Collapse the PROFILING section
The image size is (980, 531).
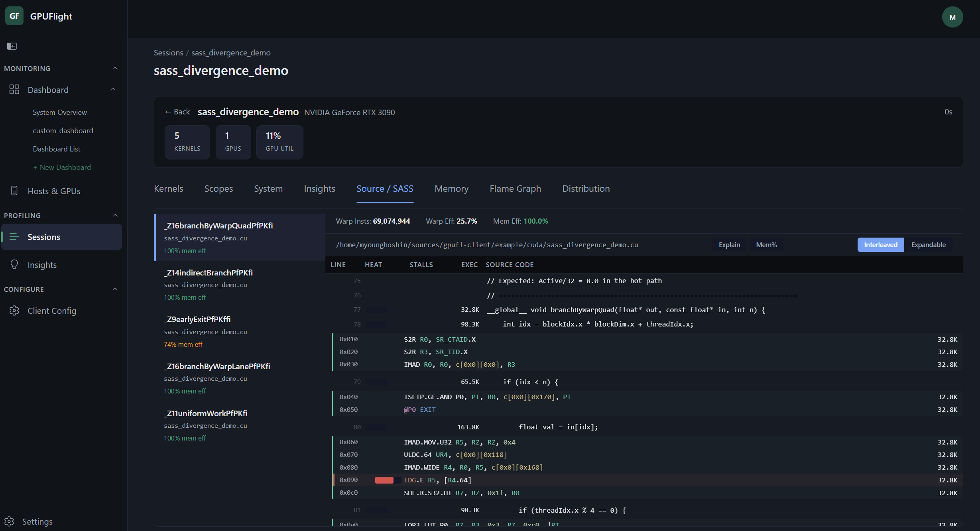(115, 216)
